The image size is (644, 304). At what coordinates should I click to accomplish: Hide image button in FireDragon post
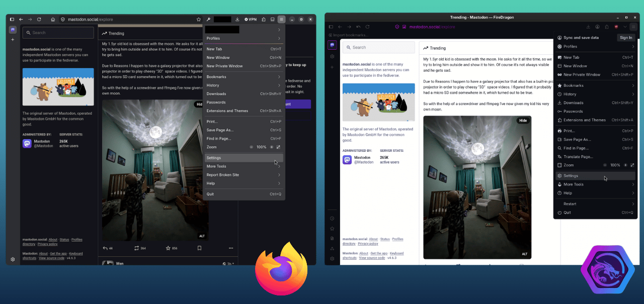tap(523, 121)
